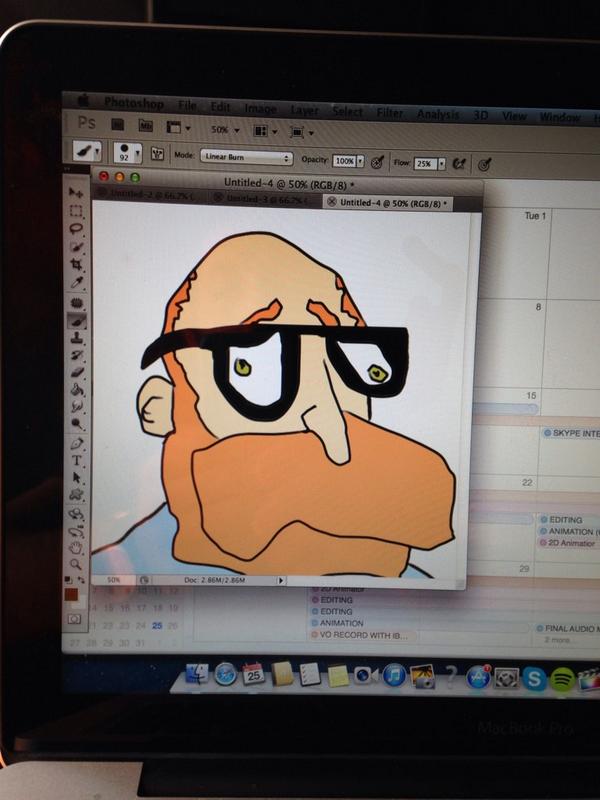The height and width of the screenshot is (800, 600).
Task: Open FINAL AUDIO calendar event
Action: pyautogui.click(x=567, y=629)
